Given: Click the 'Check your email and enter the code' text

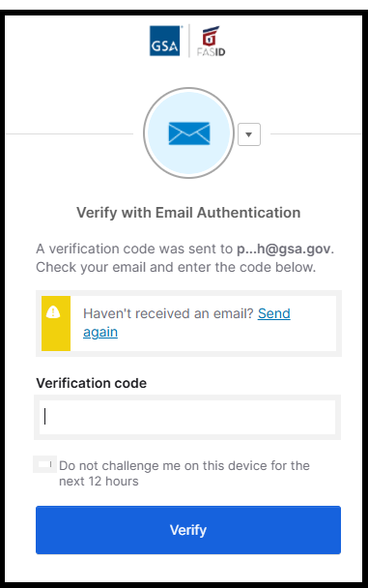Looking at the screenshot, I should pos(176,267).
